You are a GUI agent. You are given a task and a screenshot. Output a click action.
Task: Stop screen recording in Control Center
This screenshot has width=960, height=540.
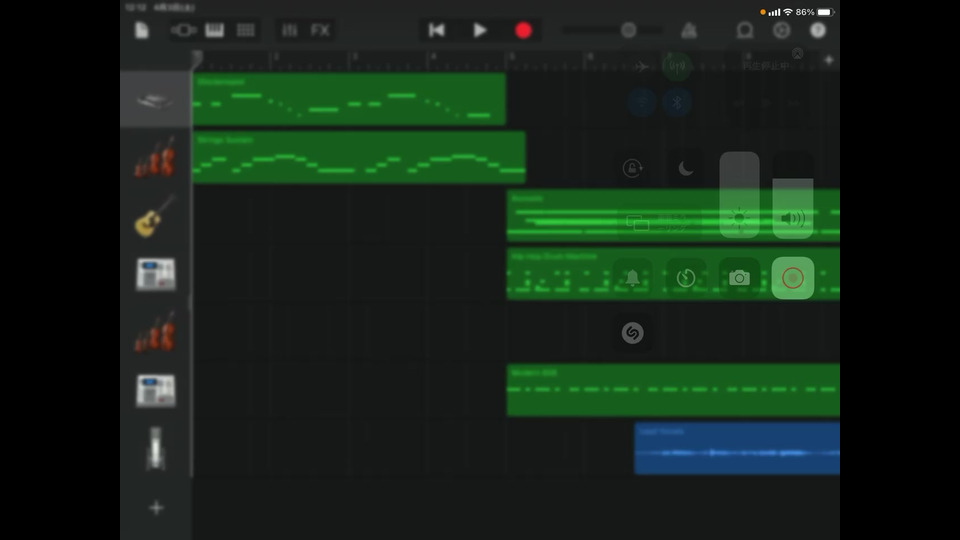point(793,278)
